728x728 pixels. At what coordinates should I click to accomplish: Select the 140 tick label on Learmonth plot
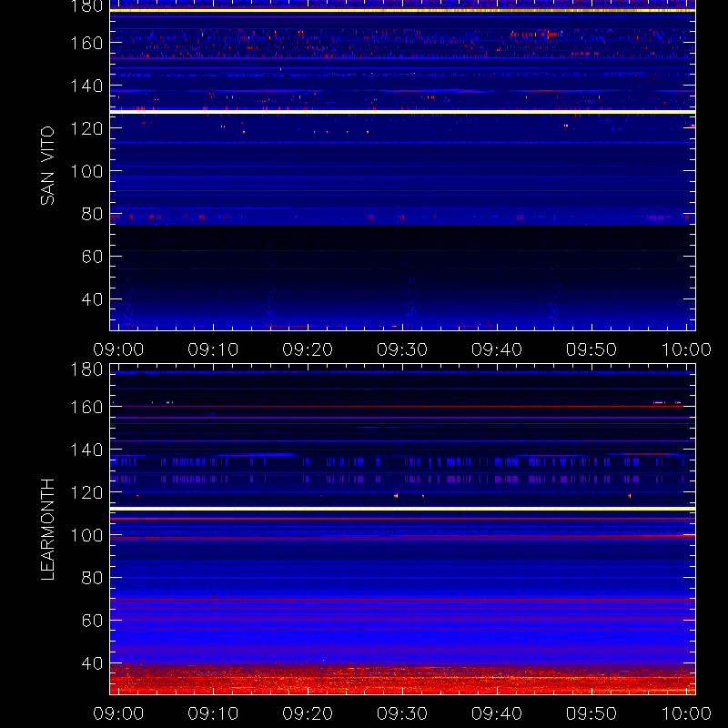[x=86, y=450]
